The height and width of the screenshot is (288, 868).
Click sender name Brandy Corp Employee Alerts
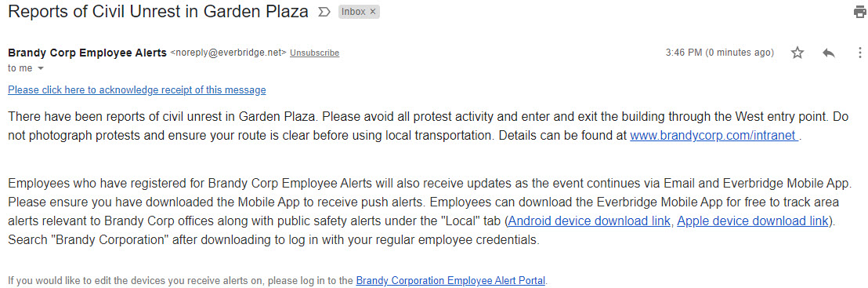point(88,53)
